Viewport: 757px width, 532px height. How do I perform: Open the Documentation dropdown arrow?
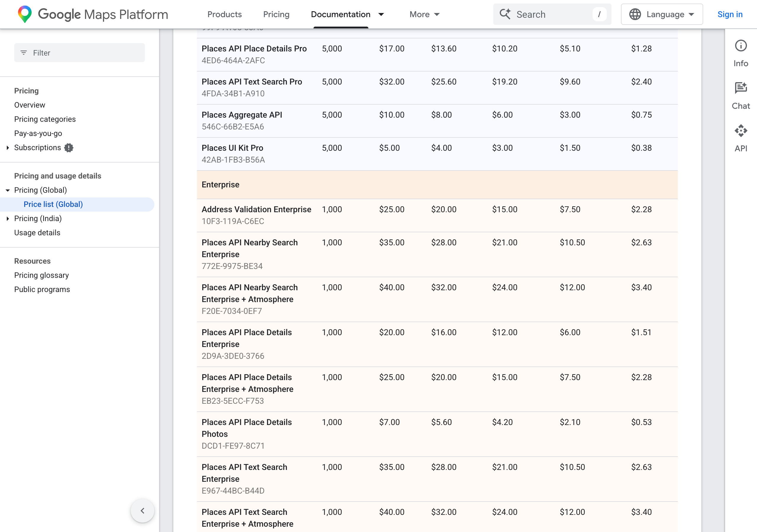click(x=381, y=14)
